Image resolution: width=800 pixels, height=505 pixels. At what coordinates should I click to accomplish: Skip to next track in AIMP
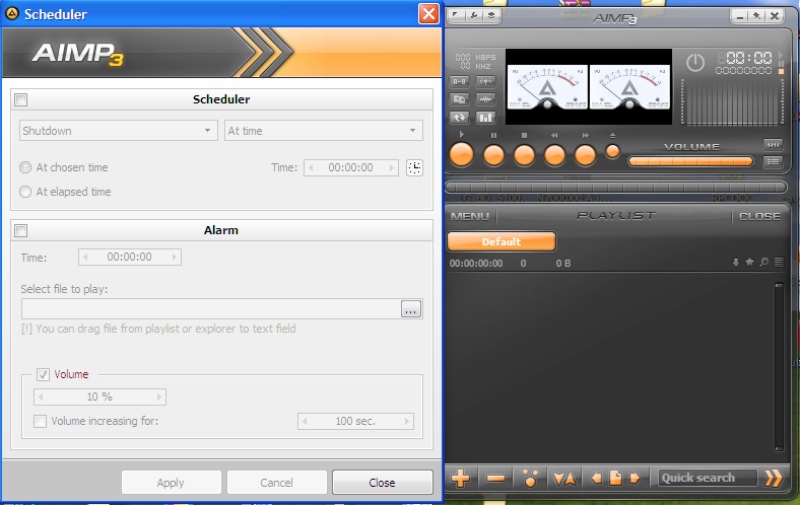(585, 155)
